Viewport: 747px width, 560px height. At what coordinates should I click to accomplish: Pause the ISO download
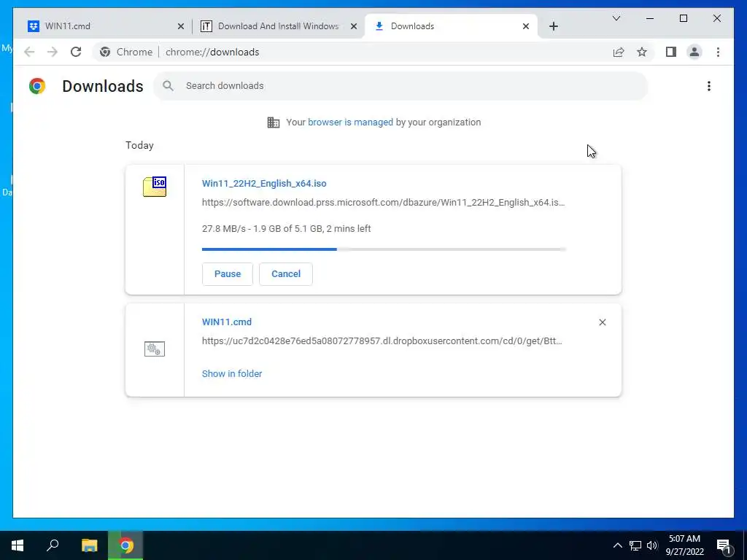pos(228,274)
